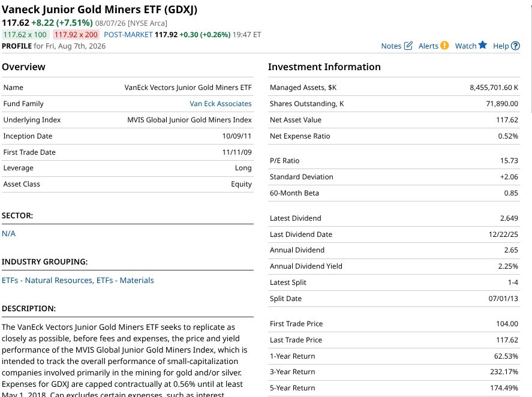The height and width of the screenshot is (397, 532).
Task: Open the Notes link
Action: point(391,46)
